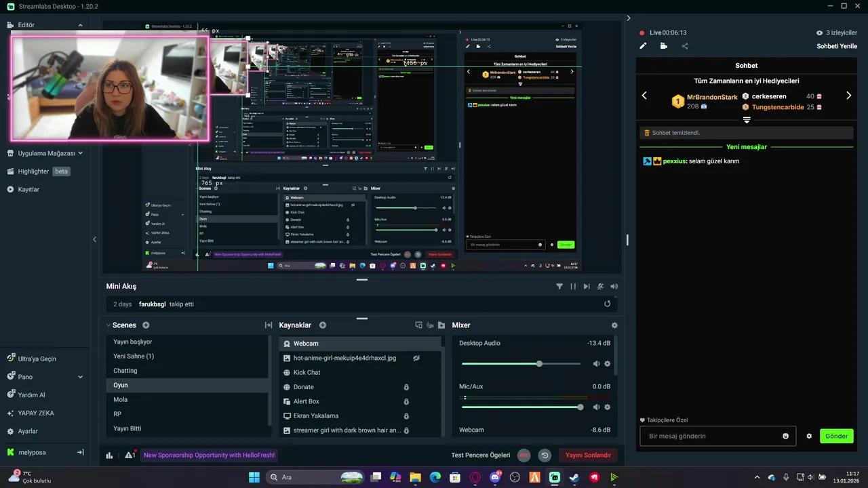The width and height of the screenshot is (868, 488).
Task: Collapse the Editör sidebar section
Action: tap(80, 25)
